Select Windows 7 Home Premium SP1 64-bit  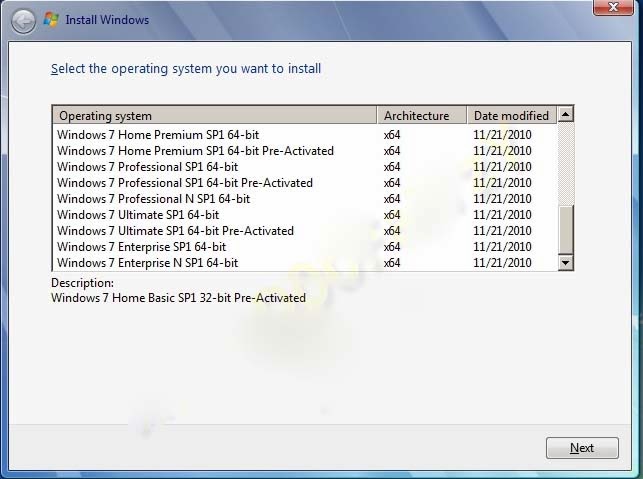coord(306,135)
